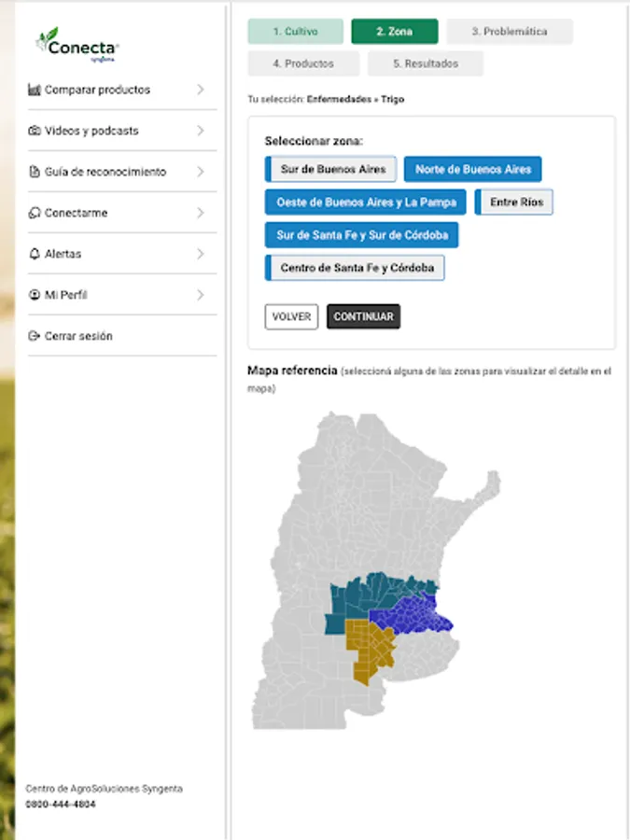Click the Conecta Syngenta logo
This screenshot has height=840, width=630.
[77, 45]
